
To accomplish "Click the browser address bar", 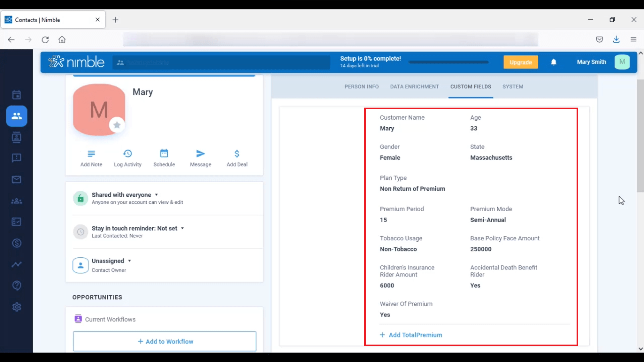I will pos(330,40).
